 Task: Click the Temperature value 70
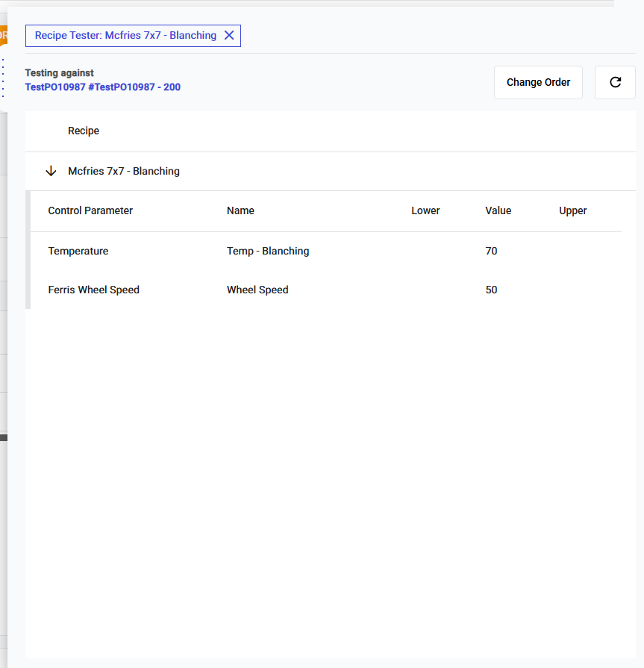(x=491, y=252)
